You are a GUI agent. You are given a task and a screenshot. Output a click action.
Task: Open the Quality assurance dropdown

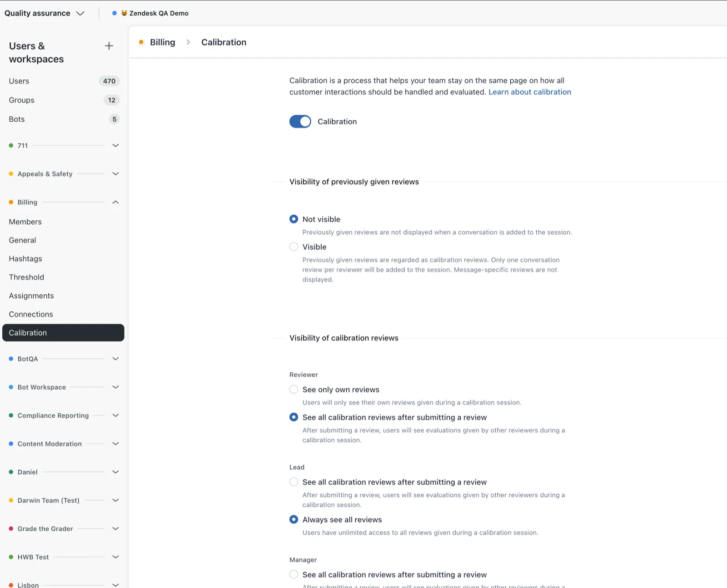pos(45,13)
